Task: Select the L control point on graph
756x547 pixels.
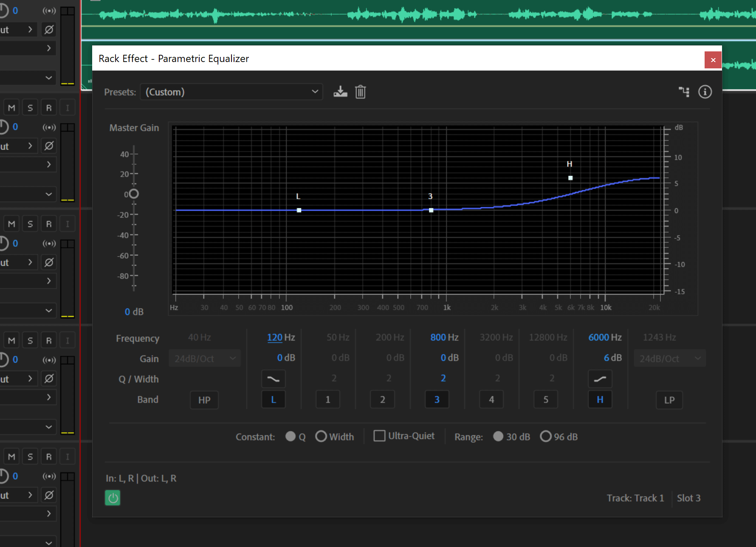Action: (299, 210)
